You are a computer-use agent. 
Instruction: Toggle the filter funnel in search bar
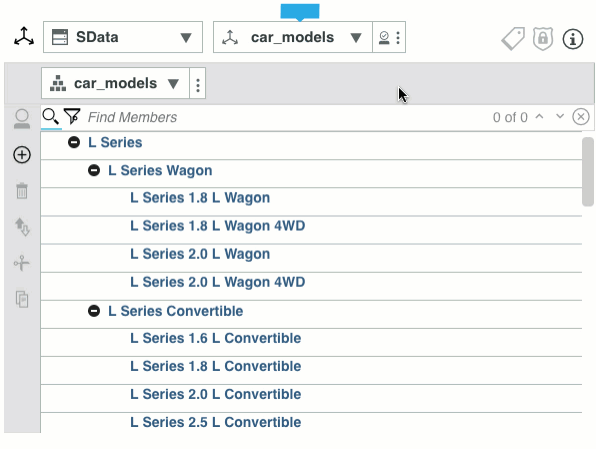click(72, 116)
